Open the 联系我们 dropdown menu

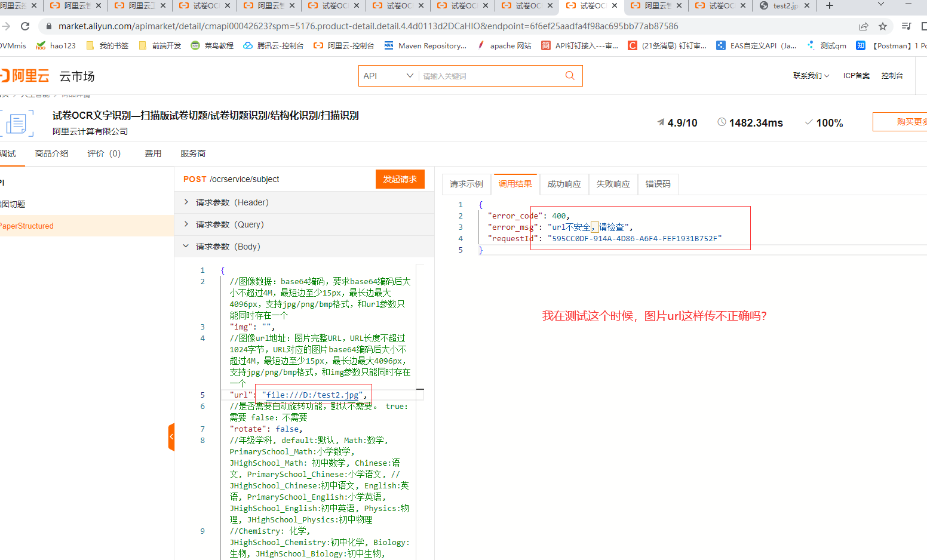(811, 76)
